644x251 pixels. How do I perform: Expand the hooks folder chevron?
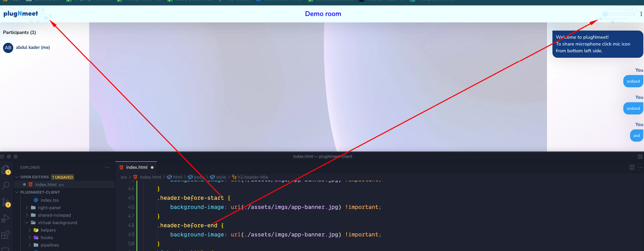click(30, 237)
